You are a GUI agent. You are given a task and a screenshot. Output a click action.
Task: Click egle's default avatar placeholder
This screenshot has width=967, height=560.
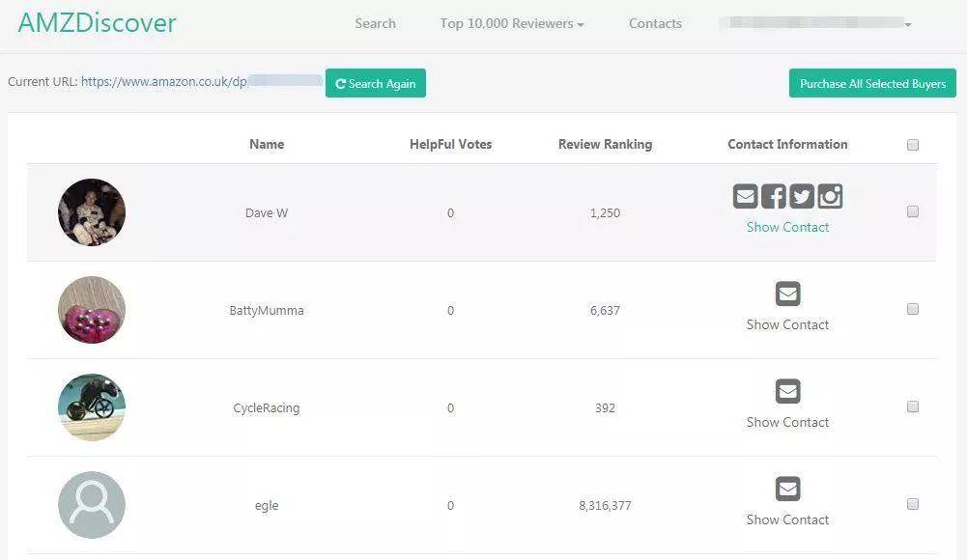click(92, 505)
